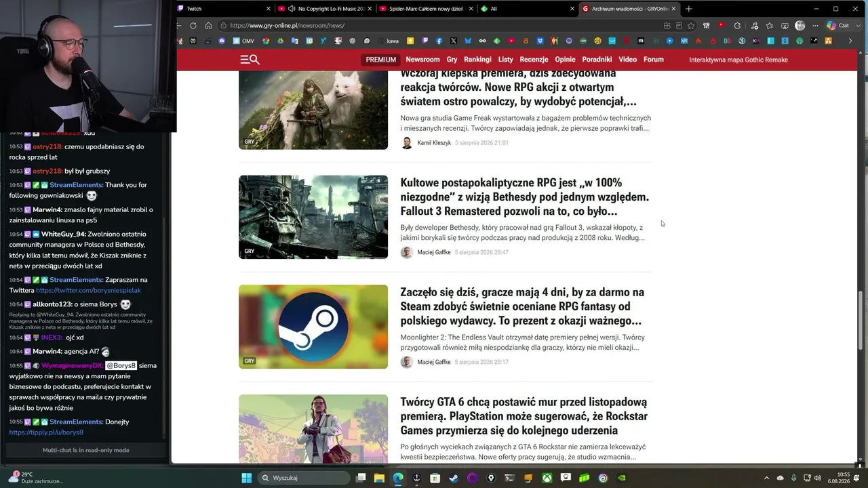Open the Copilot Czat button
Screen dimensions: 868x488
click(838, 26)
